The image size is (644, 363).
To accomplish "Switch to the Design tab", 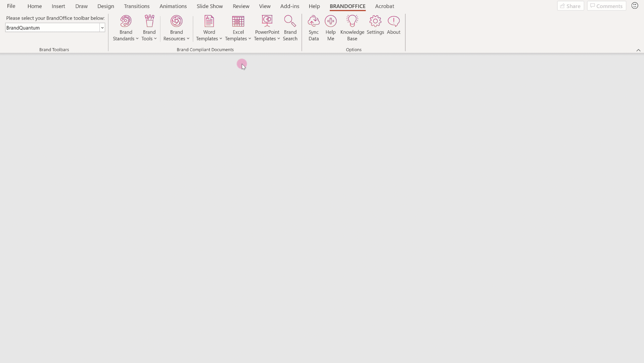I will 106,6.
